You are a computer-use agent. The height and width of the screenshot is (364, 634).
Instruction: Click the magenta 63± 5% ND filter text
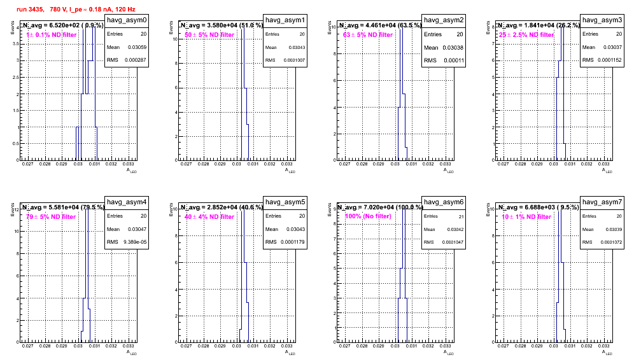(x=368, y=35)
